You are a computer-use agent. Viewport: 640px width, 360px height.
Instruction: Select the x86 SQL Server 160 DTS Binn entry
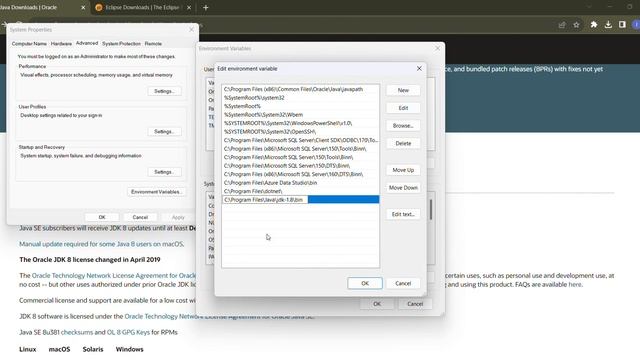tap(300, 174)
